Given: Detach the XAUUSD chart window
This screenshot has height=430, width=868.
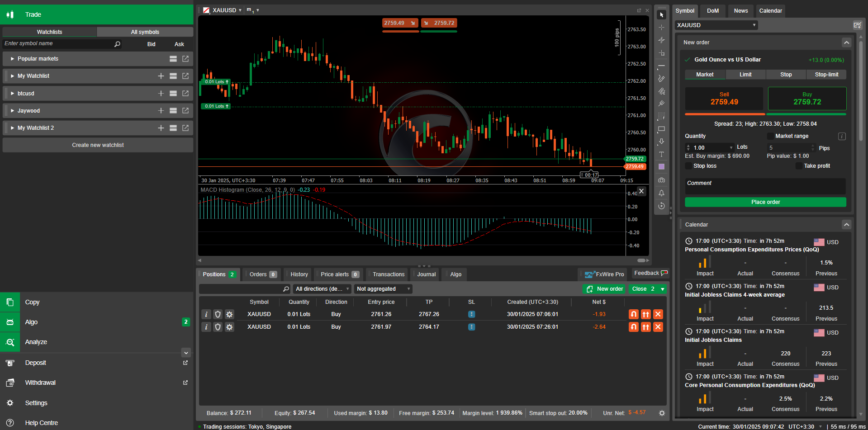Looking at the screenshot, I should click(639, 10).
